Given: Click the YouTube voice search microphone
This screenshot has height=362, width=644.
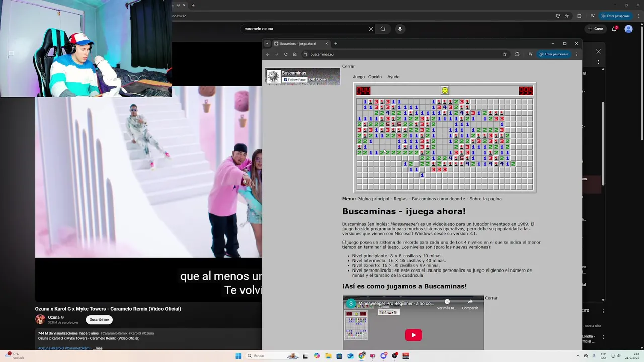Looking at the screenshot, I should tap(400, 29).
